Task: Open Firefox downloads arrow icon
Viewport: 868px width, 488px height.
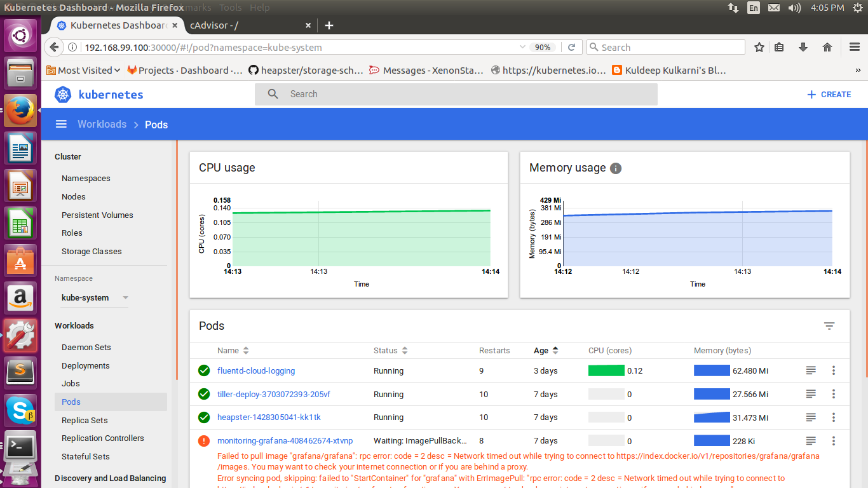Action: pos(803,47)
